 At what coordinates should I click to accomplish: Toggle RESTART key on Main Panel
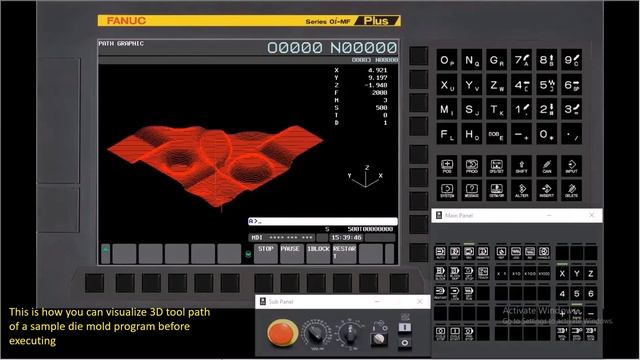click(x=440, y=293)
